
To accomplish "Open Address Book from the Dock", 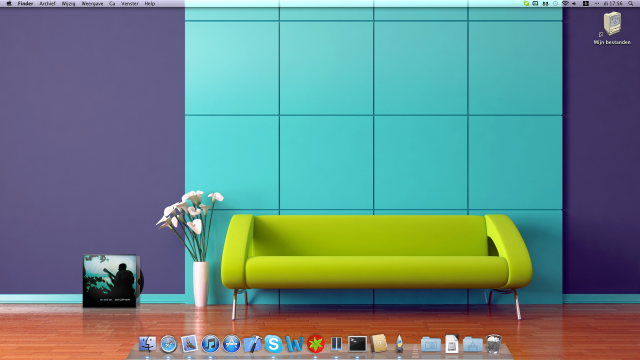I will pos(378,344).
